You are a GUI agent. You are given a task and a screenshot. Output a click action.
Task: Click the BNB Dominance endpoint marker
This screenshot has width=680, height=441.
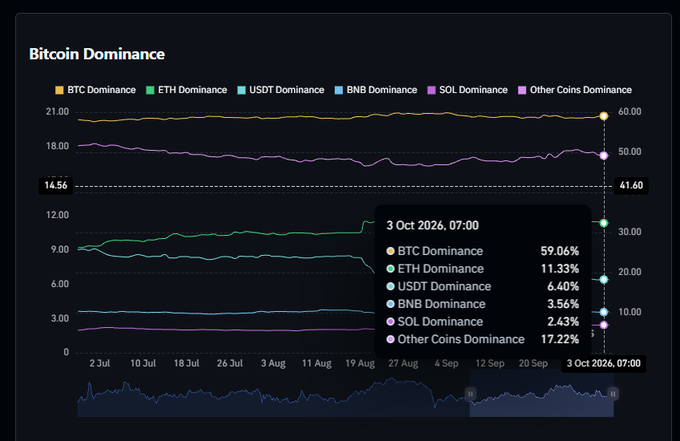[604, 312]
